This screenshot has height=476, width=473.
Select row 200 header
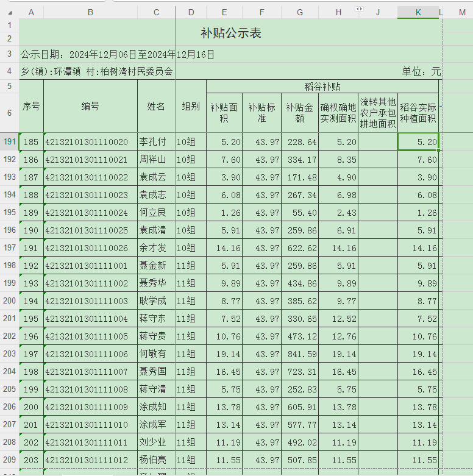9,300
